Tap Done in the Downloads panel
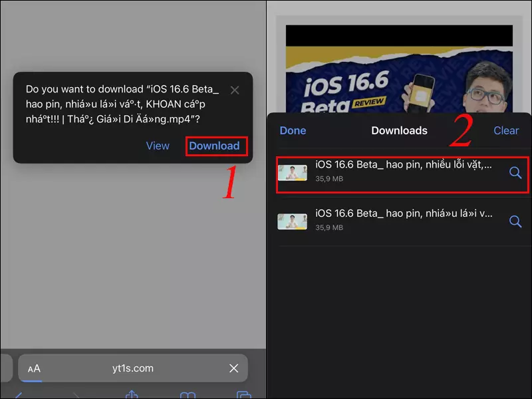Screen dimensions: 532x399 pyautogui.click(x=293, y=130)
